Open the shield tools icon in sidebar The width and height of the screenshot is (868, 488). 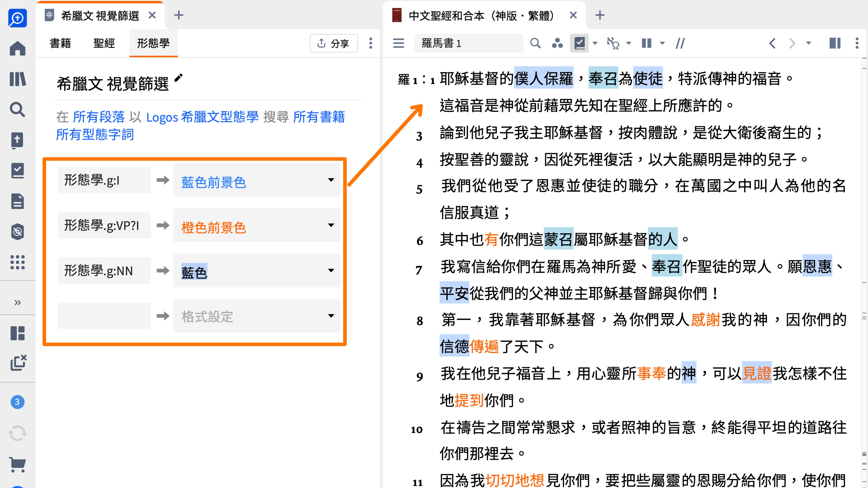[18, 232]
